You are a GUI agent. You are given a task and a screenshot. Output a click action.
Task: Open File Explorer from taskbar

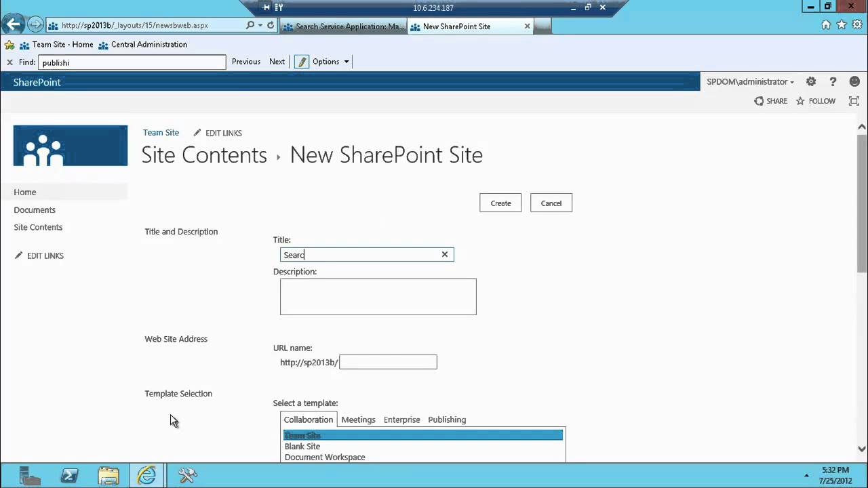click(x=108, y=476)
